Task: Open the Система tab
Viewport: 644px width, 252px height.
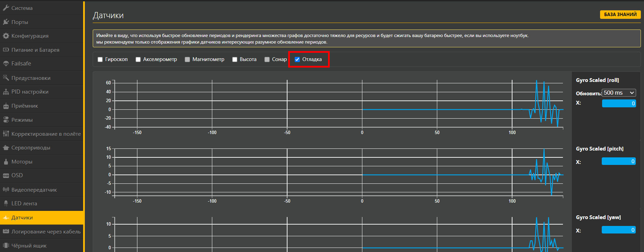Action: (42, 8)
